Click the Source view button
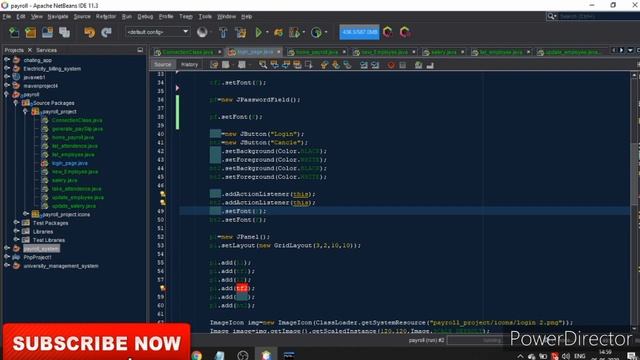Viewport: 640px width, 360px height. click(x=163, y=64)
